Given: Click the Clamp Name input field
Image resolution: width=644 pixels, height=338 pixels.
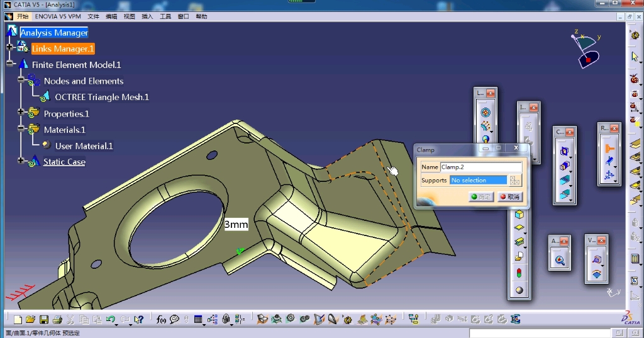Looking at the screenshot, I should (481, 167).
